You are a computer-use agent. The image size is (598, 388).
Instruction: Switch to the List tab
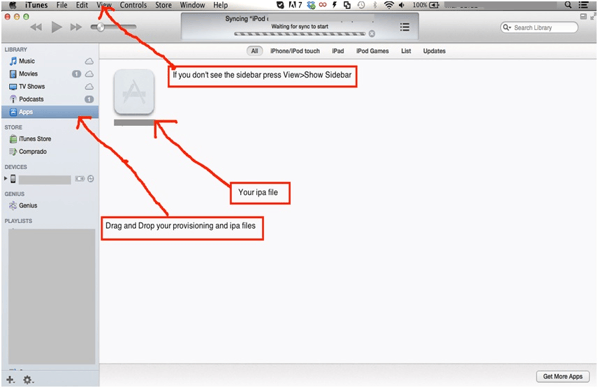tap(406, 51)
